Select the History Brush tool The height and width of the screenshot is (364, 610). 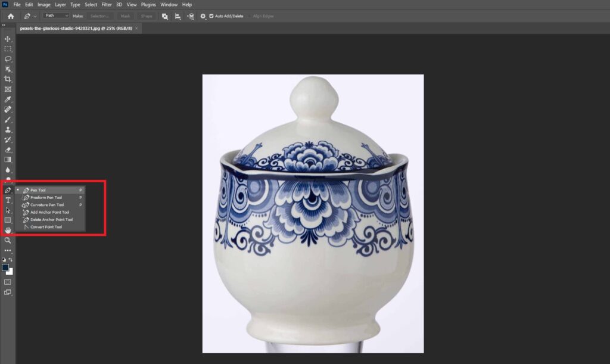point(8,140)
